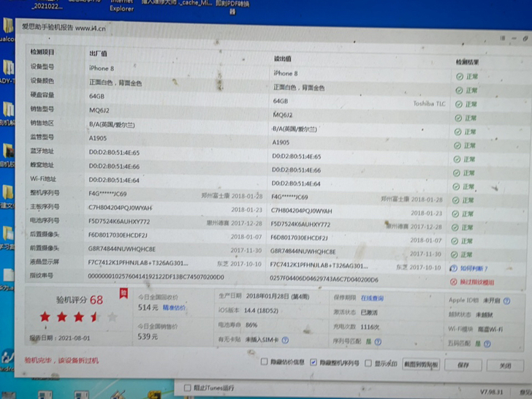The width and height of the screenshot is (532, 399).
Task: Click the red 验 bookmark badge
Action: pyautogui.click(x=123, y=294)
